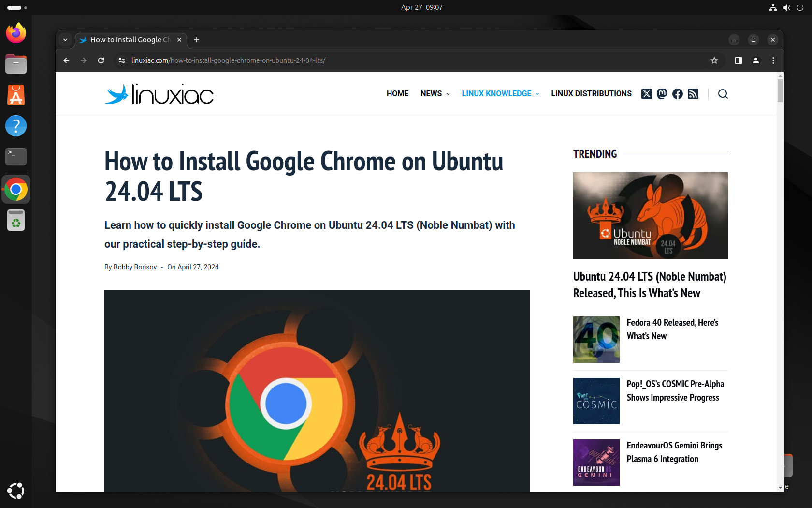
Task: Open the network status icon in top bar
Action: tap(773, 7)
